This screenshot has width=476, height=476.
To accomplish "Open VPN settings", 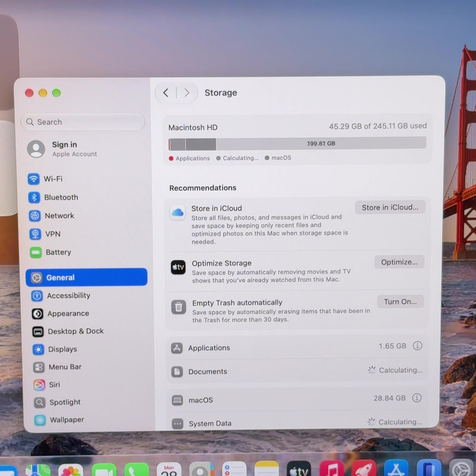I will (x=45, y=234).
